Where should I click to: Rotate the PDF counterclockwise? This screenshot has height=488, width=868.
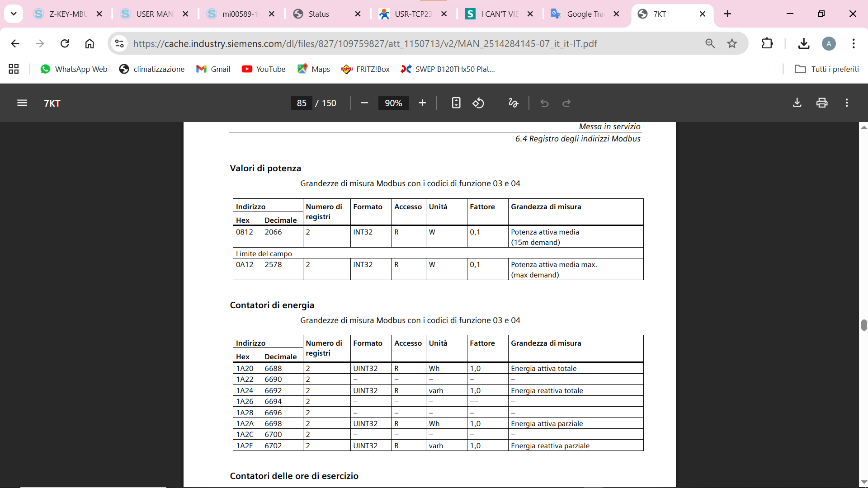478,103
